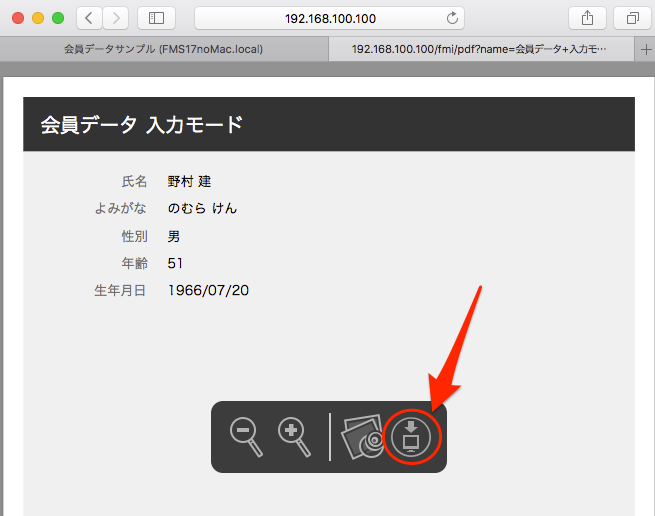Click the 会員データ 入力モード heading

pyautogui.click(x=142, y=125)
